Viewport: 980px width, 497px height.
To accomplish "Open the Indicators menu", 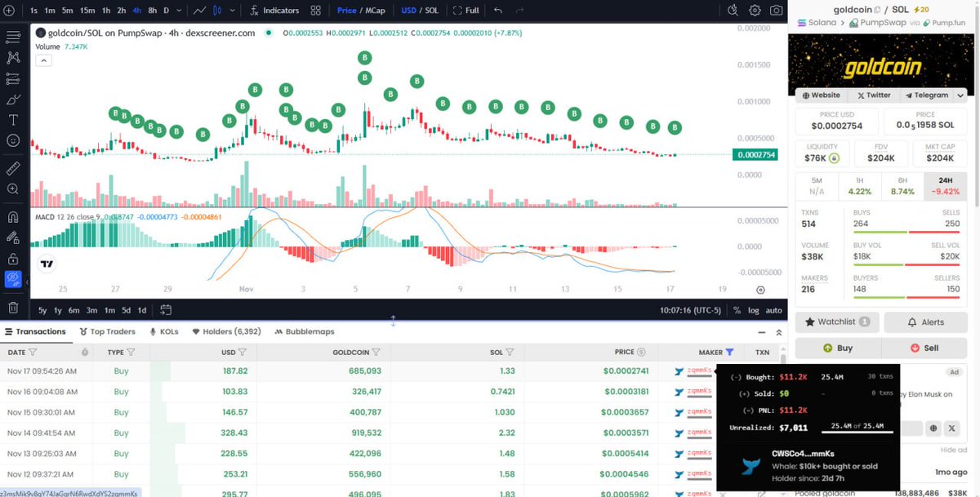I will pyautogui.click(x=275, y=11).
